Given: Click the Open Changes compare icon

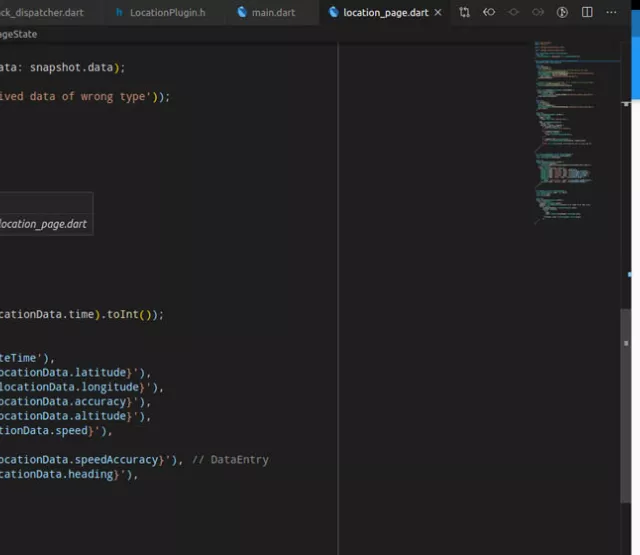Looking at the screenshot, I should [x=464, y=12].
